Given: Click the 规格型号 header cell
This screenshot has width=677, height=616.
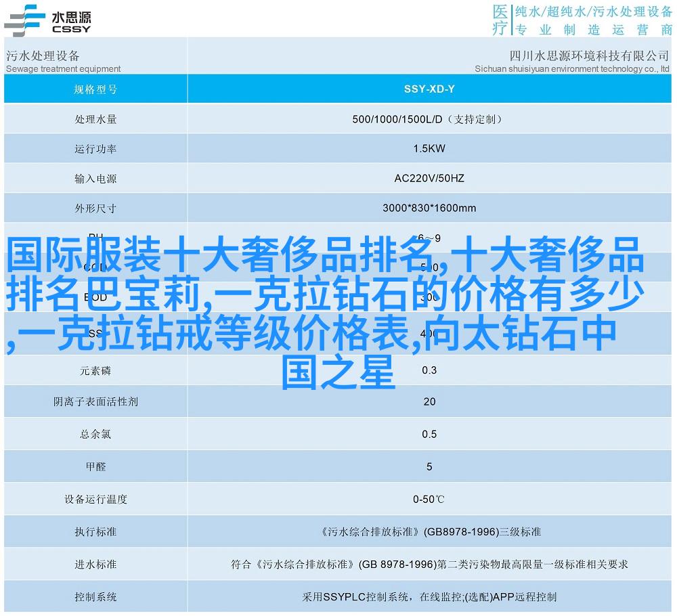Looking at the screenshot, I should [95, 89].
